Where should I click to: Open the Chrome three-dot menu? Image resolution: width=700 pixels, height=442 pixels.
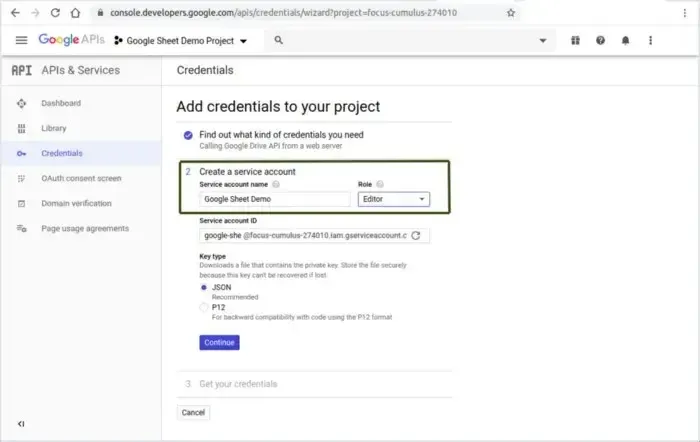(x=685, y=13)
